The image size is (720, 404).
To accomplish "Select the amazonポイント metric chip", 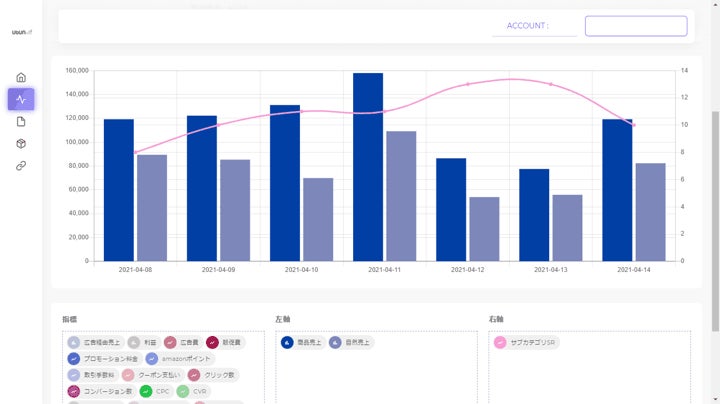I will [180, 359].
